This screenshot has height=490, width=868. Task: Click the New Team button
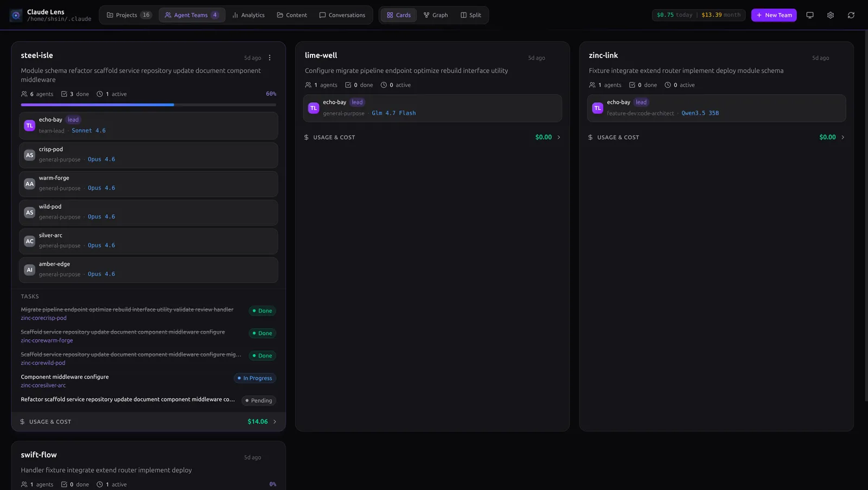(x=774, y=15)
